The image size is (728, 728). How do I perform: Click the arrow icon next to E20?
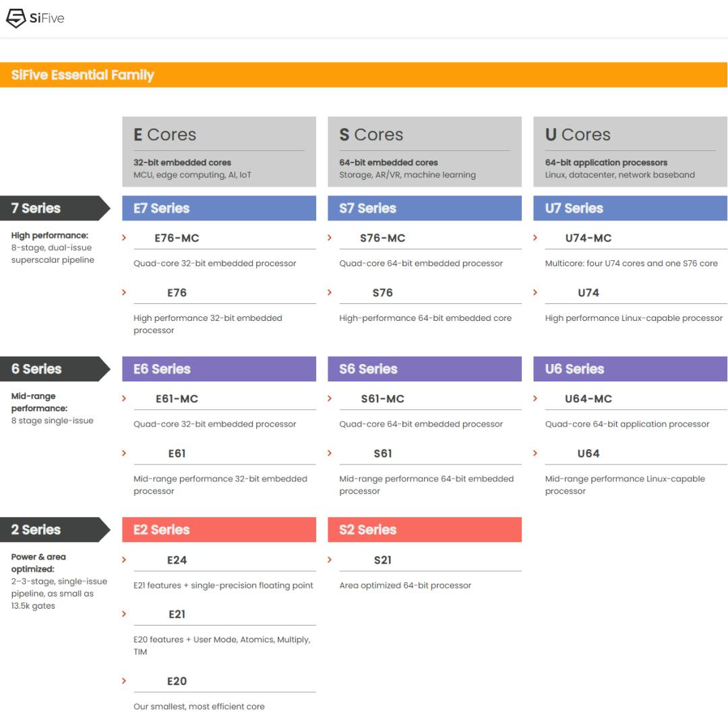click(x=124, y=681)
